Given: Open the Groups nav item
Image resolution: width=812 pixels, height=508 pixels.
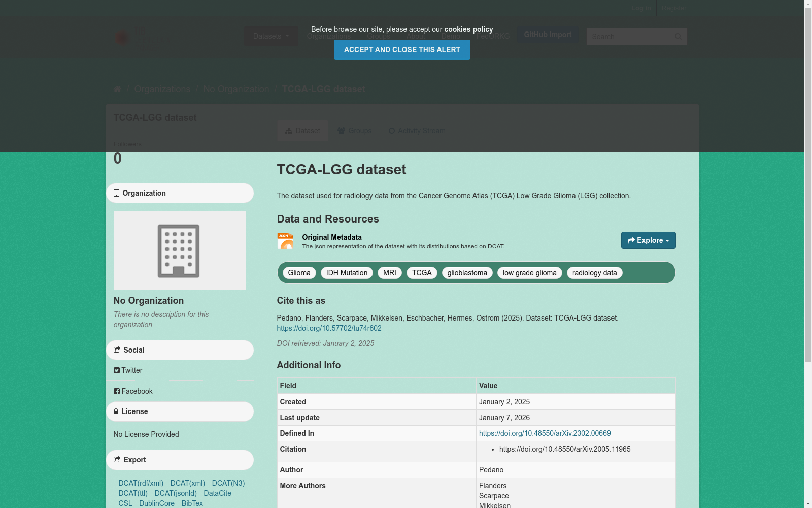Looking at the screenshot, I should point(379,36).
